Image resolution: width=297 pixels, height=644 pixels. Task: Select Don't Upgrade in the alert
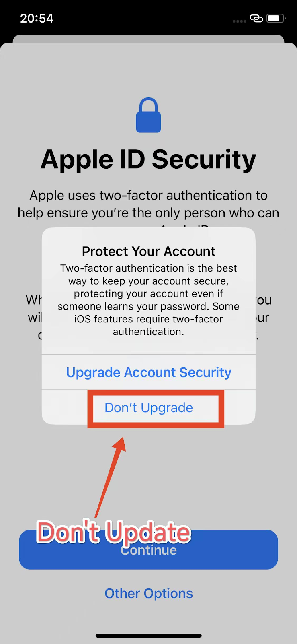click(x=149, y=407)
